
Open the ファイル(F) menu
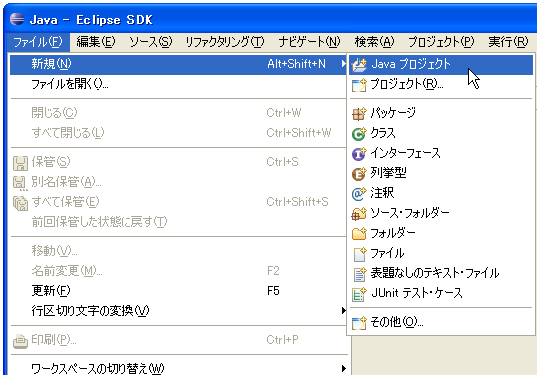coord(38,42)
